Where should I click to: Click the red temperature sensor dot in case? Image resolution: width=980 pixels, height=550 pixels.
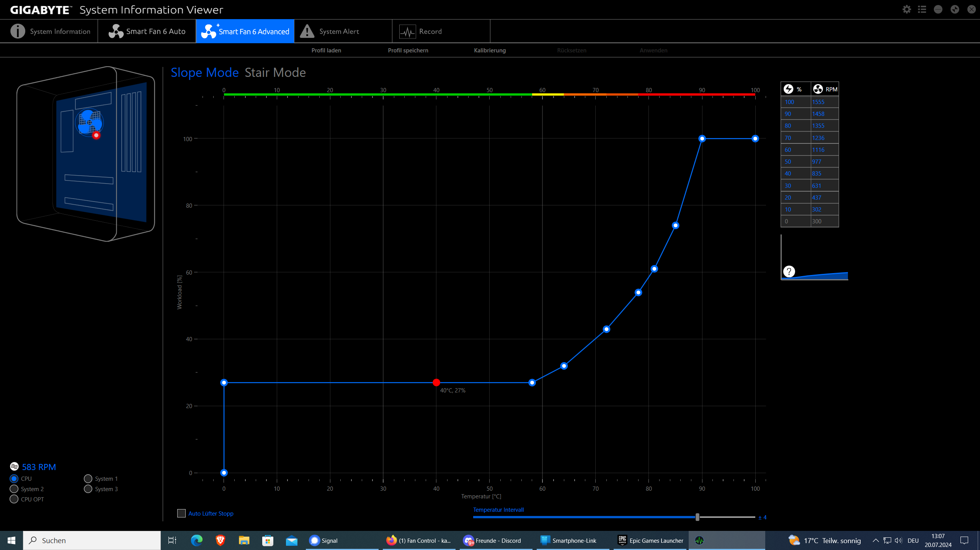pos(96,135)
